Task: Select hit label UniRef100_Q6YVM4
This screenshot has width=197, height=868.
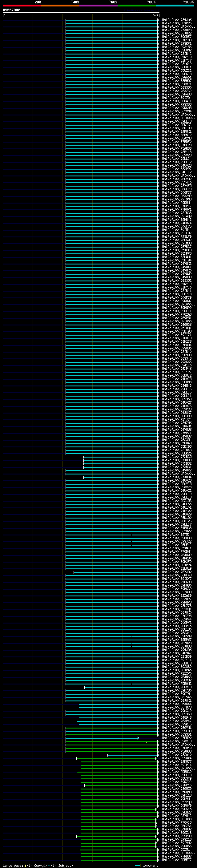Action: click(177, 111)
